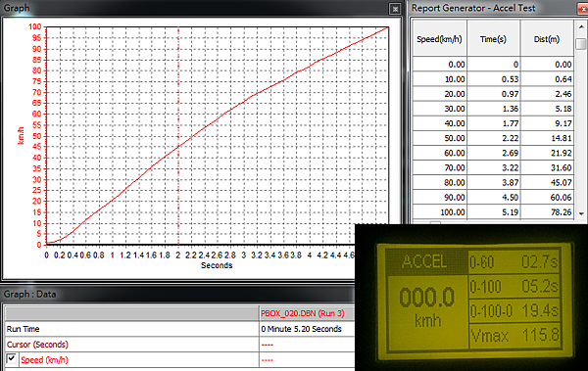Select the 10.00 speed cell
The image size is (588, 371).
pos(439,79)
